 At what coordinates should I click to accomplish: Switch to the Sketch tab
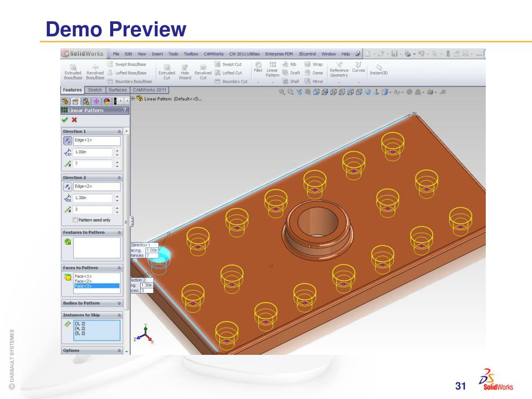95,90
